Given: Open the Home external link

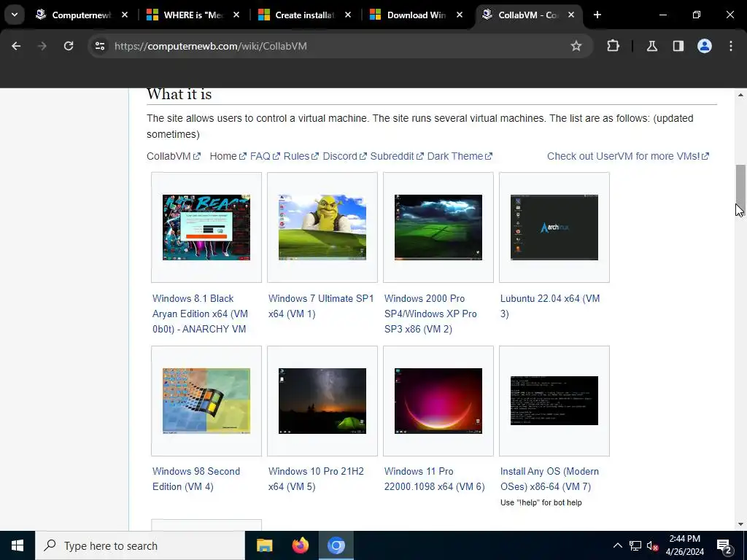Looking at the screenshot, I should (228, 156).
